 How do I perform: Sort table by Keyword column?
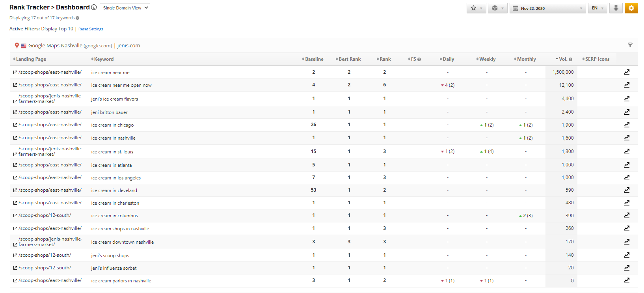103,59
